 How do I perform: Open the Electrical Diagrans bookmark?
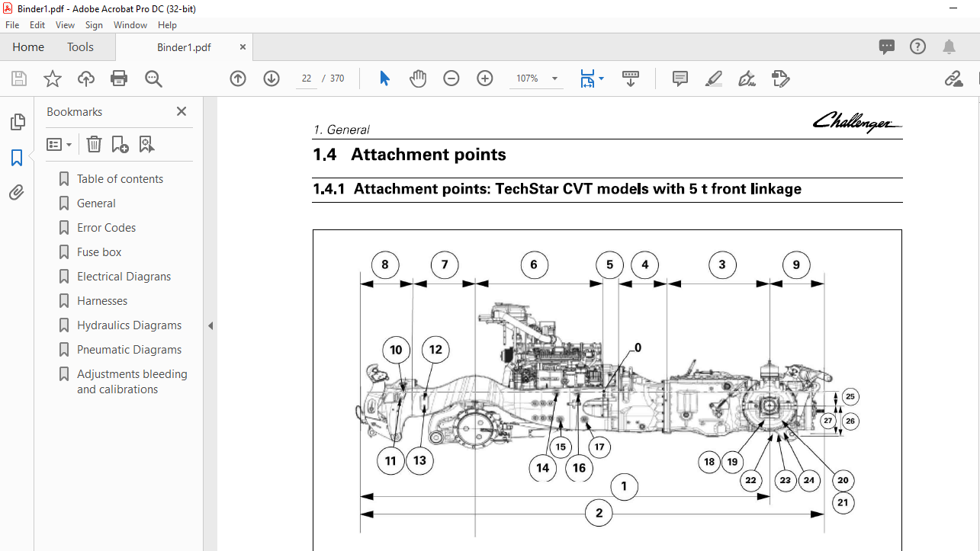point(124,277)
